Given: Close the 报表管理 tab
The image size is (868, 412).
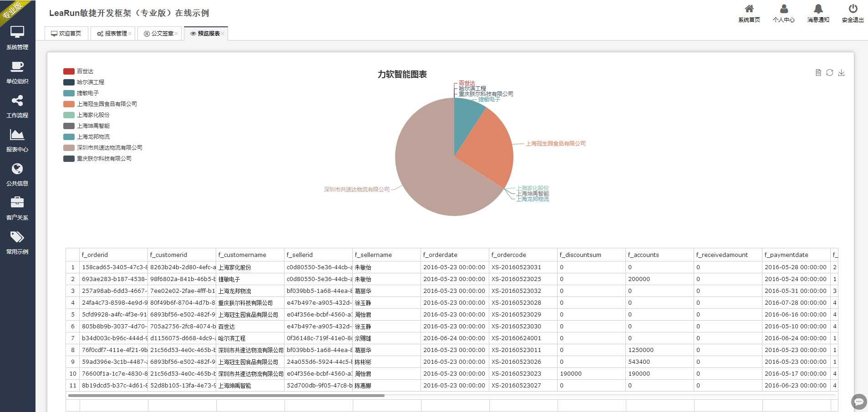Looking at the screenshot, I should tap(130, 34).
